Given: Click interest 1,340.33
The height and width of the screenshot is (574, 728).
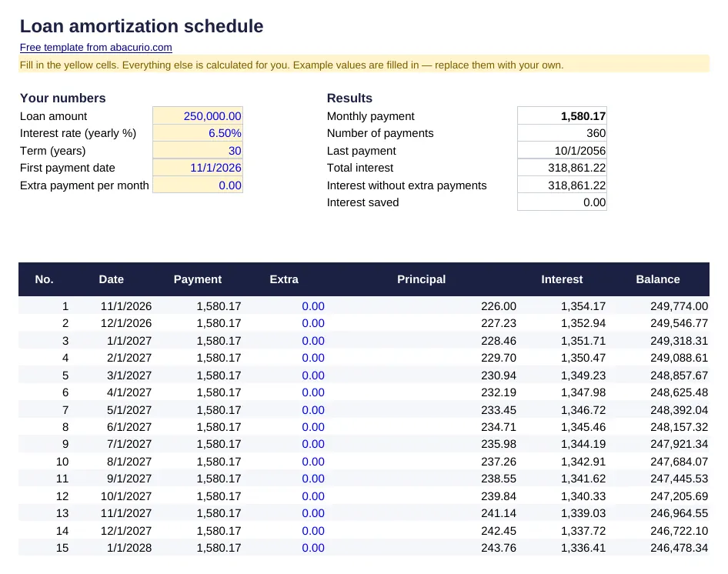Looking at the screenshot, I should tap(583, 496).
